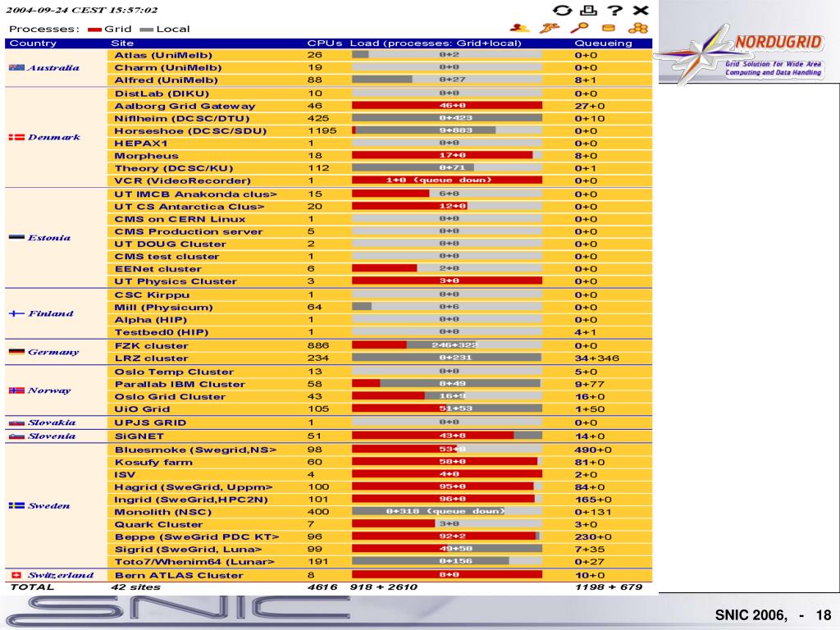This screenshot has height=630, width=840.
Task: Click the TOTAL 42 sites entry
Action: click(135, 587)
